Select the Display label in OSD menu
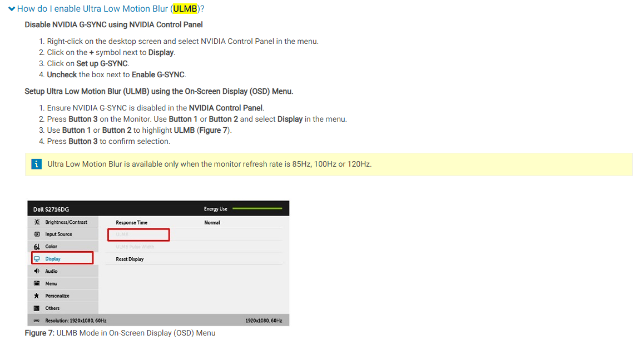Image resolution: width=644 pixels, height=340 pixels. [x=53, y=259]
